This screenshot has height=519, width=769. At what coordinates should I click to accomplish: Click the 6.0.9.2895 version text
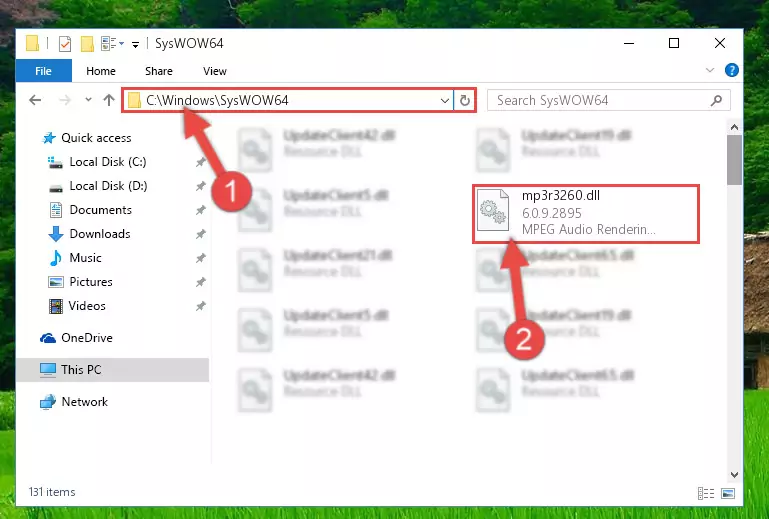pos(552,213)
